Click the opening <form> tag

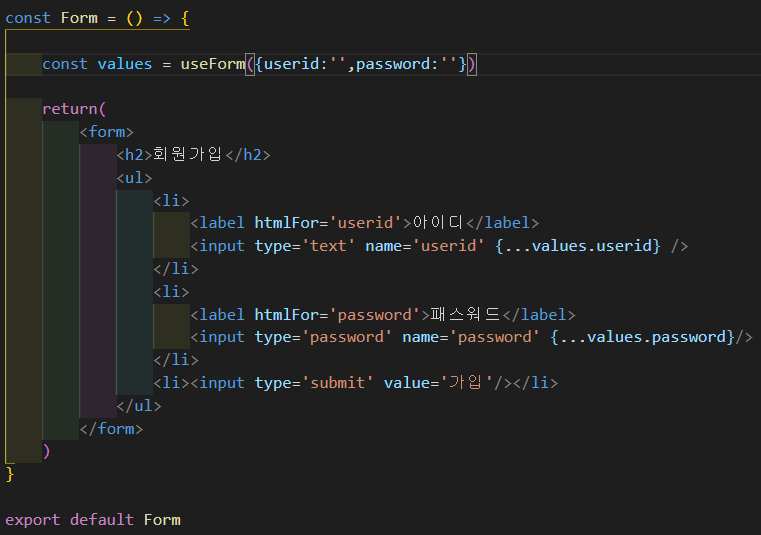point(106,132)
